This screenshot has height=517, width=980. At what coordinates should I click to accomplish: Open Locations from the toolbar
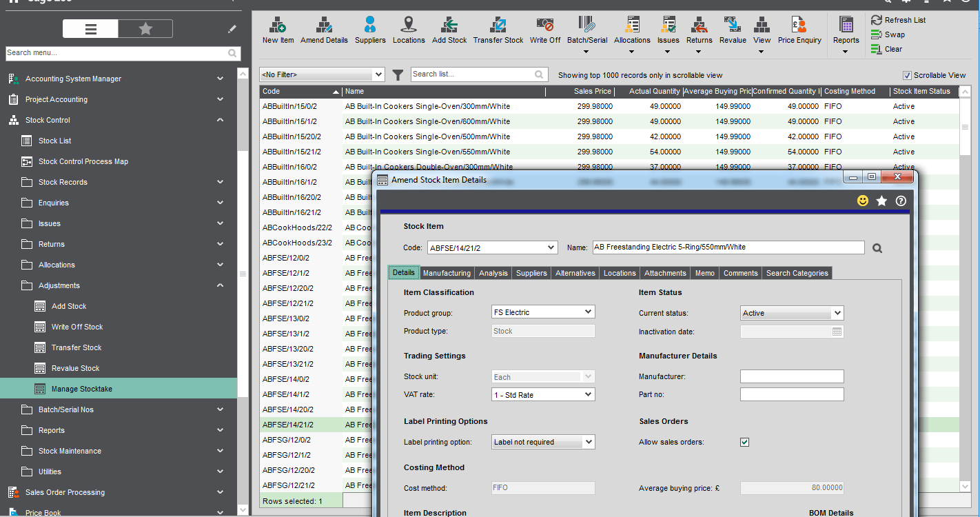pos(409,30)
